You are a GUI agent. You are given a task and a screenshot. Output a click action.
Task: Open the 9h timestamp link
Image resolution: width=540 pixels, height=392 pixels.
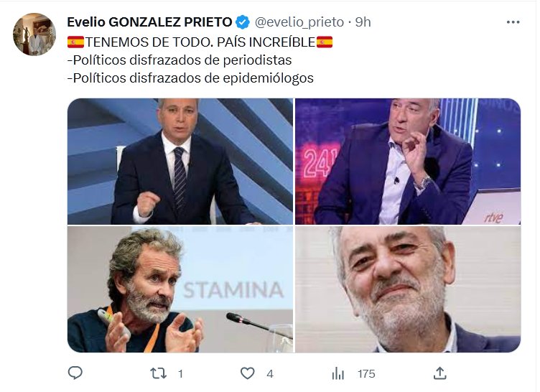click(x=363, y=22)
